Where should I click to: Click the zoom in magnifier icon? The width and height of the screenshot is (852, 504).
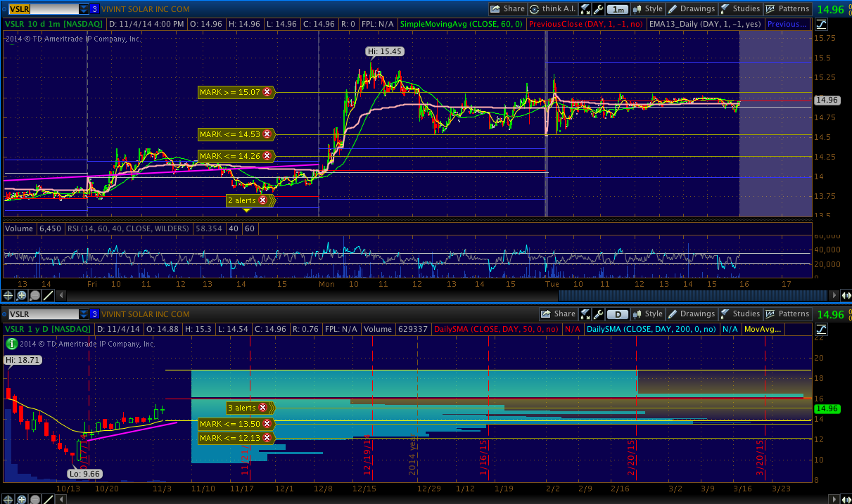click(x=22, y=296)
